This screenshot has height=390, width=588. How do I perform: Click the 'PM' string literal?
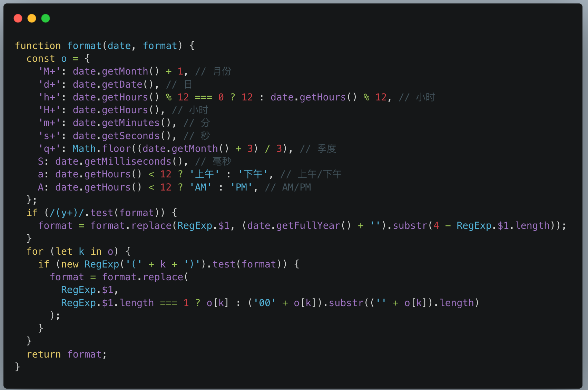point(242,187)
